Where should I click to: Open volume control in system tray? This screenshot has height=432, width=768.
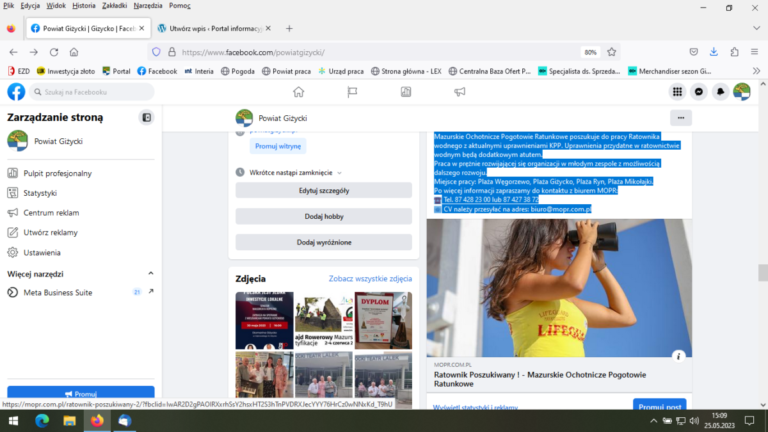[x=694, y=421]
